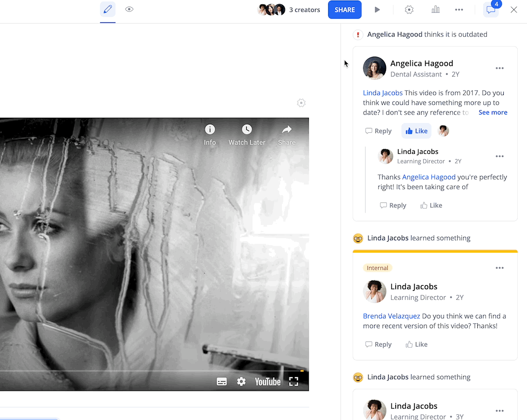The height and width of the screenshot is (420, 527).
Task: Open the analytics bar chart icon
Action: 435,10
